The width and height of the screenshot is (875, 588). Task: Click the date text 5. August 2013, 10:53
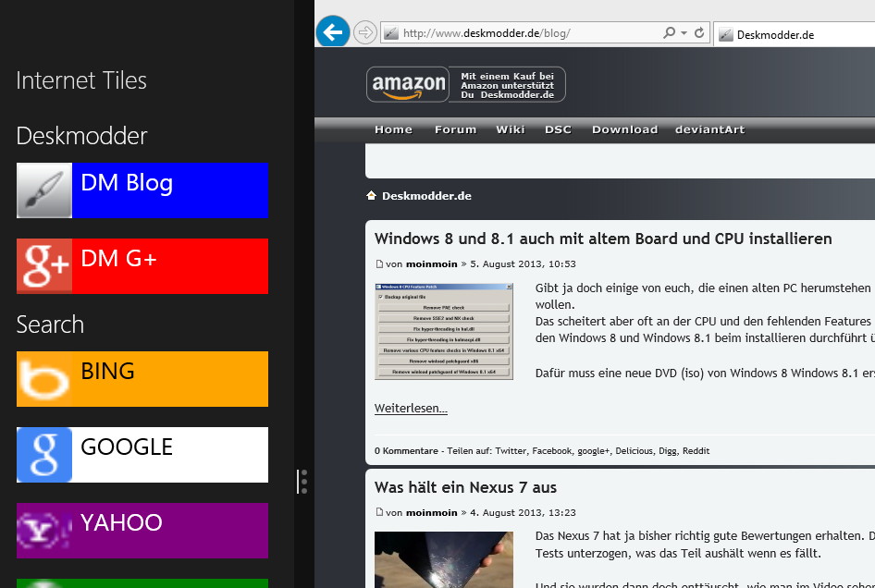[523, 263]
